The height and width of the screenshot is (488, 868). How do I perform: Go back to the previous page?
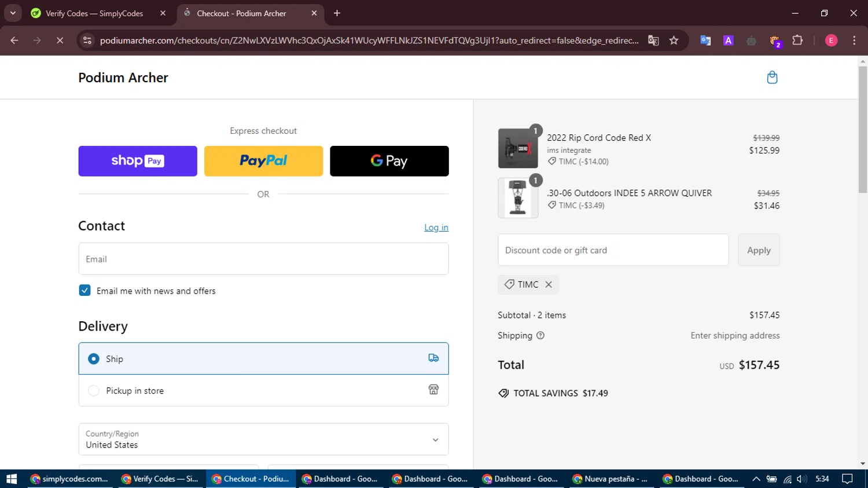14,41
